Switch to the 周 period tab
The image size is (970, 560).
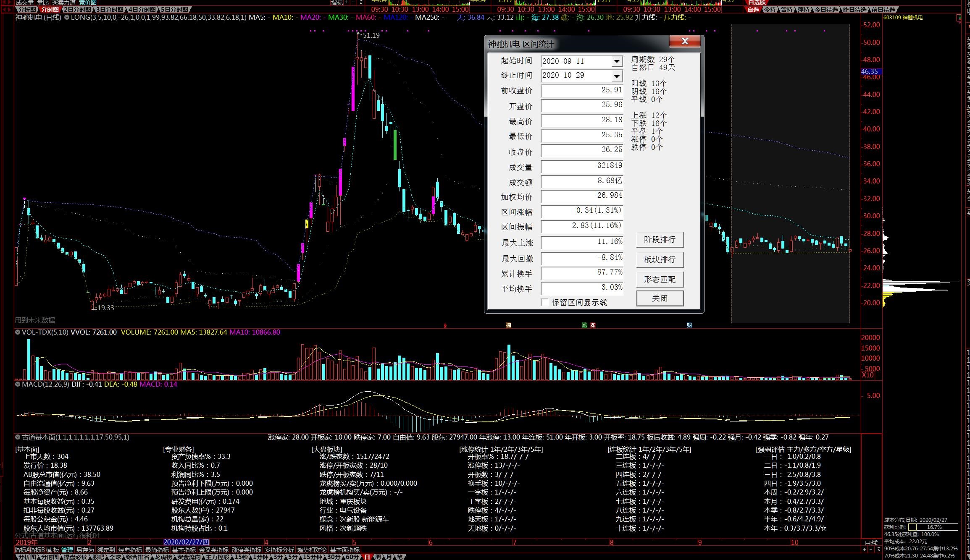point(378,557)
